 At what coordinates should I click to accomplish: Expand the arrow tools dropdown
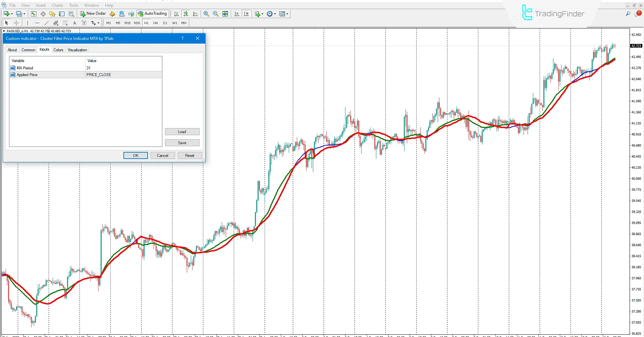(98, 23)
